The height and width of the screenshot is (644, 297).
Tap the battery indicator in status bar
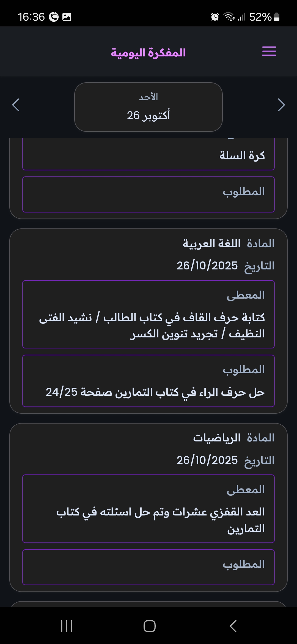click(x=277, y=17)
